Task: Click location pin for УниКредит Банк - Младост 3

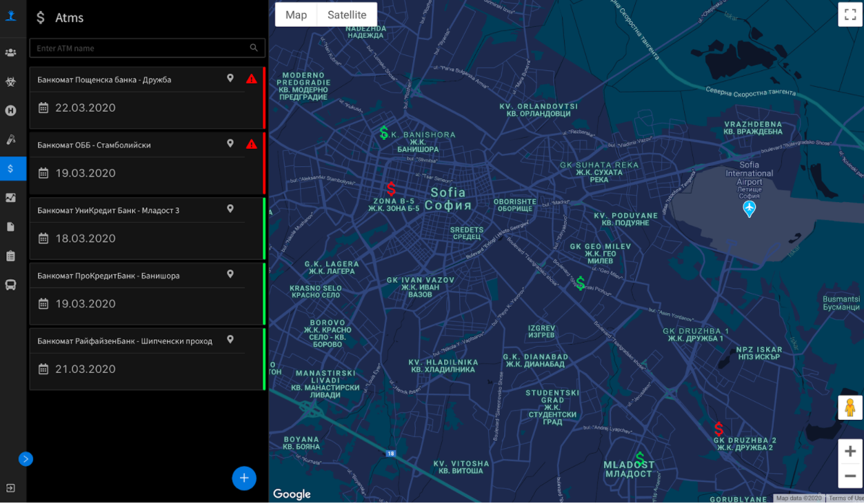Action: pyautogui.click(x=230, y=209)
